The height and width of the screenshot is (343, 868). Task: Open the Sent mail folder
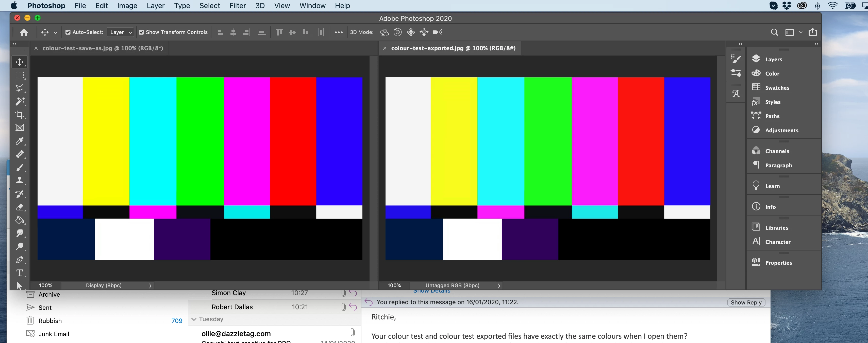(x=45, y=308)
